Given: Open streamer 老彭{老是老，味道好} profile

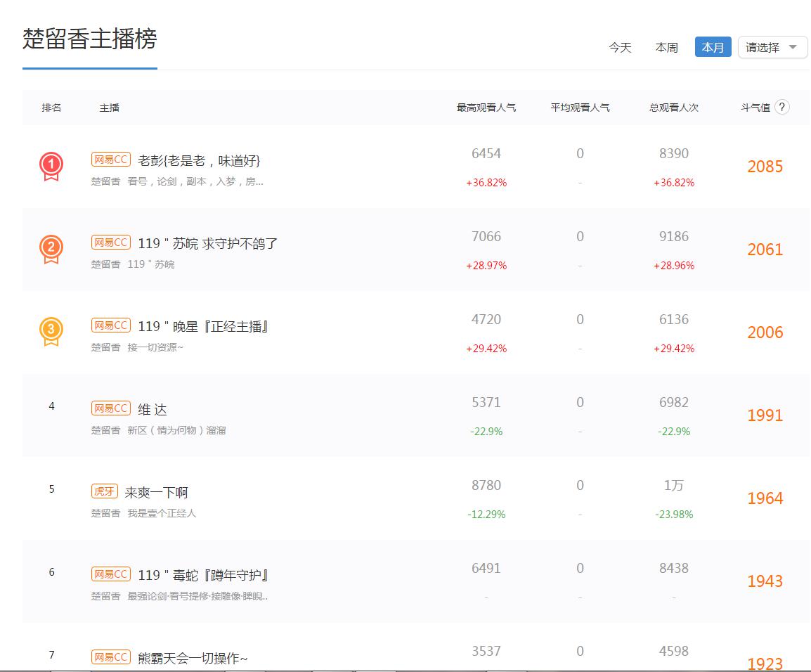Looking at the screenshot, I should 197,160.
